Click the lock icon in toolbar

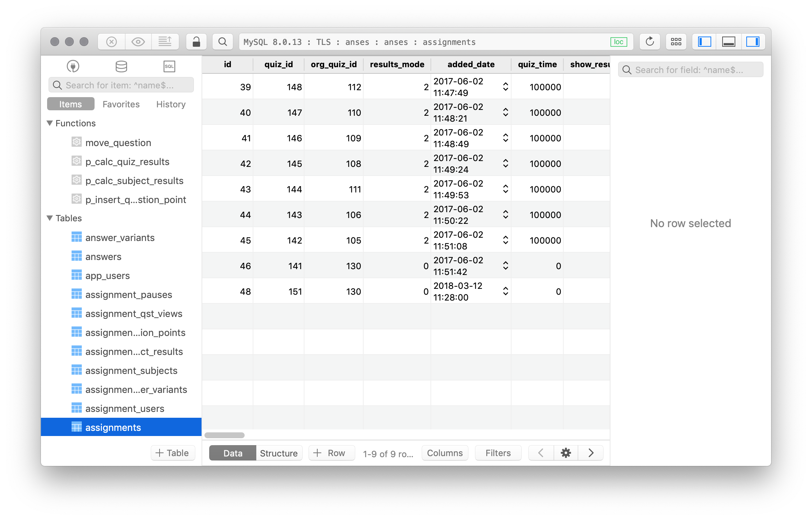tap(196, 42)
